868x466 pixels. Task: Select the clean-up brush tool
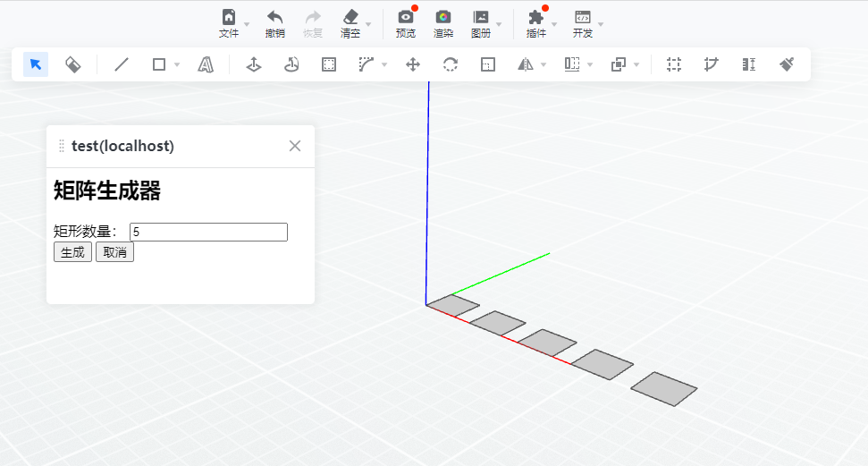point(787,64)
